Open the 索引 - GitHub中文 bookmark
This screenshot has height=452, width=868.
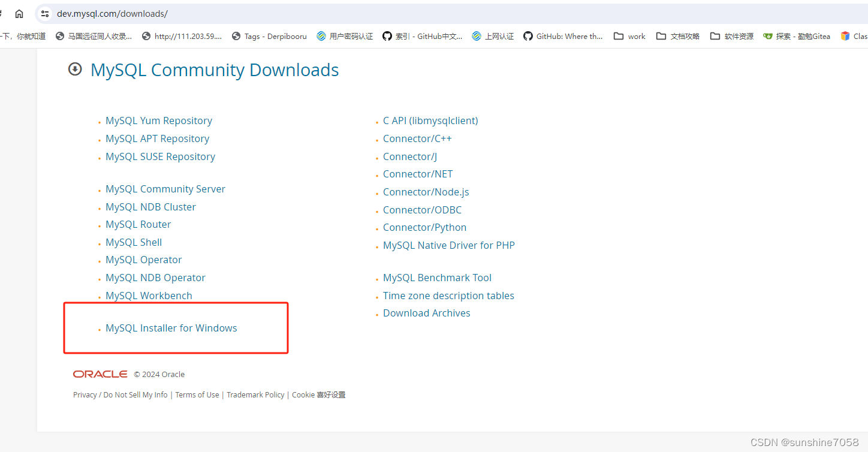tap(423, 36)
